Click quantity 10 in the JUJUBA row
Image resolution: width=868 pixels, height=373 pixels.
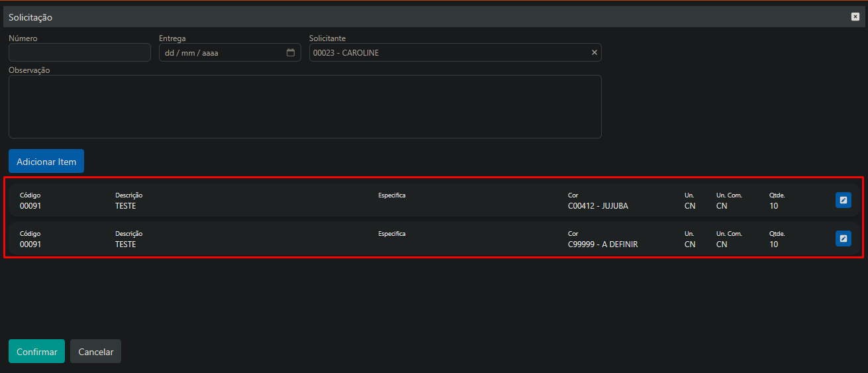pyautogui.click(x=773, y=206)
